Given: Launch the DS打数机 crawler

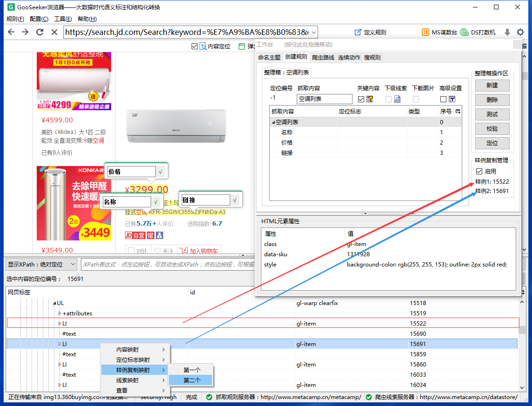Looking at the screenshot, I should 478,32.
